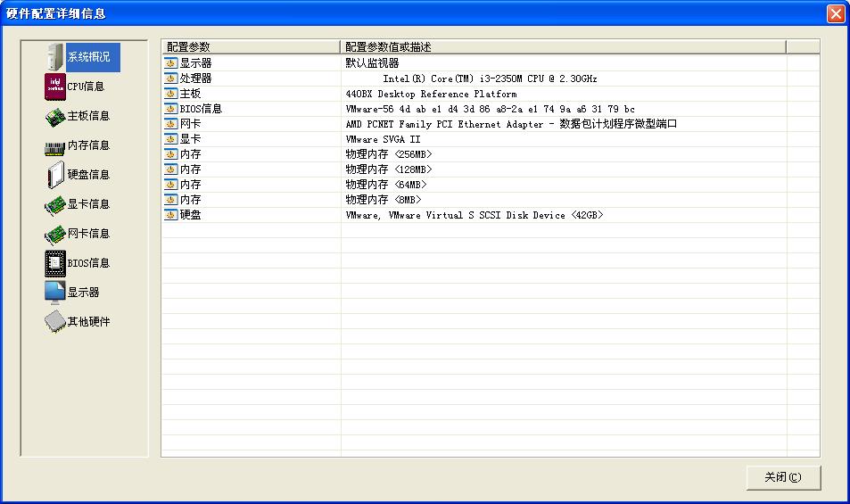850x504 pixels.
Task: Open the 主板信息 motherboard icon
Action: (x=54, y=116)
